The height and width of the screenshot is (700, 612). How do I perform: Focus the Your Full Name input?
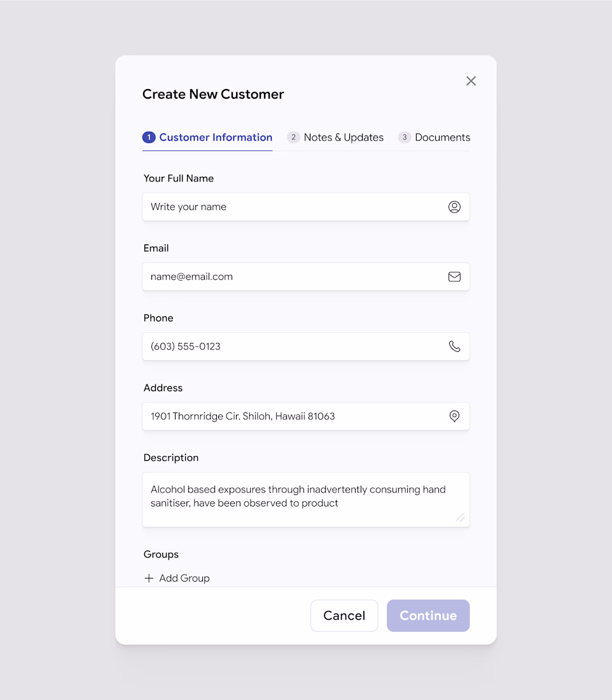(x=293, y=207)
